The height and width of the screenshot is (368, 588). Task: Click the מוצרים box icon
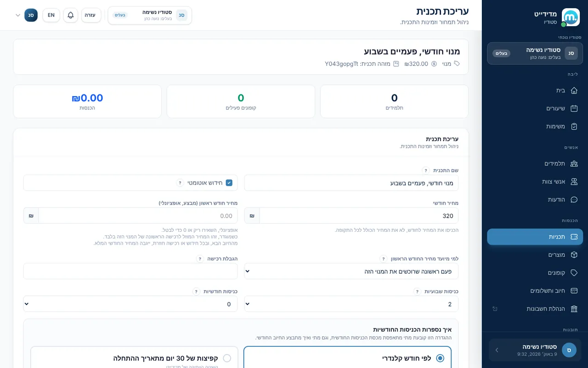point(574,255)
